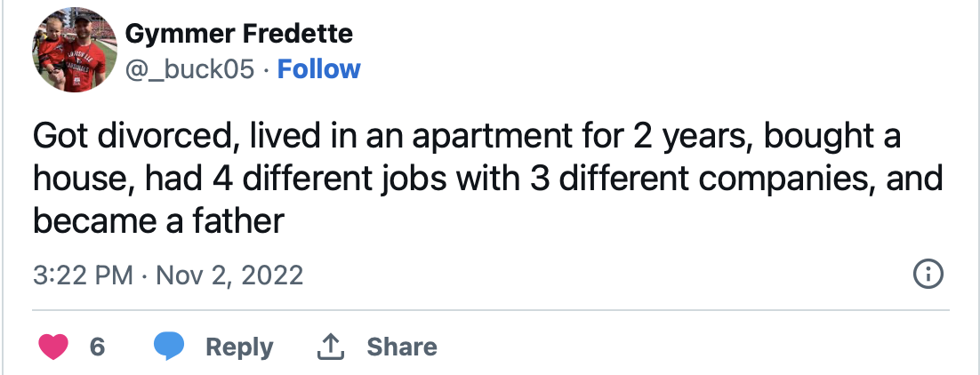Click the Nov 2, 2022 date
This screenshot has width=980, height=375.
pyautogui.click(x=229, y=275)
